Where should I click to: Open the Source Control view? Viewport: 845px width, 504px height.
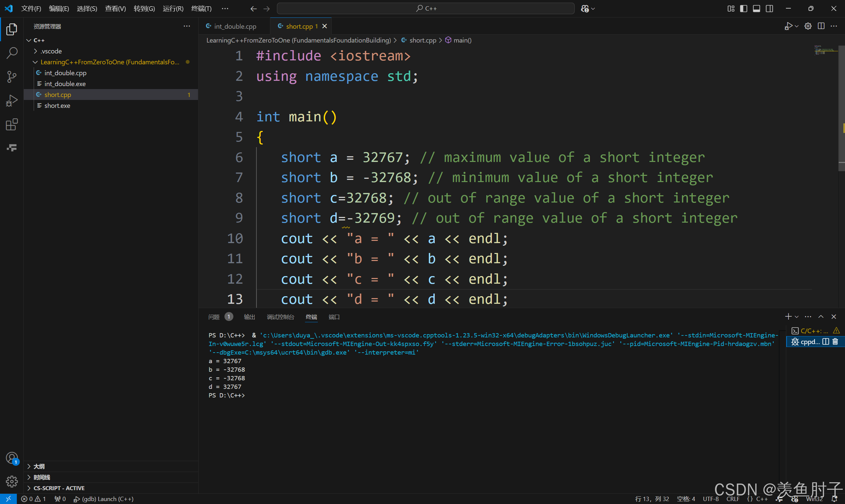[x=12, y=77]
